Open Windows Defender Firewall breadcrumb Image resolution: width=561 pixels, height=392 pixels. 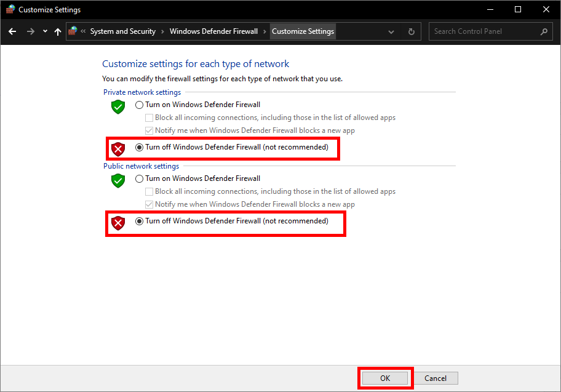coord(213,31)
